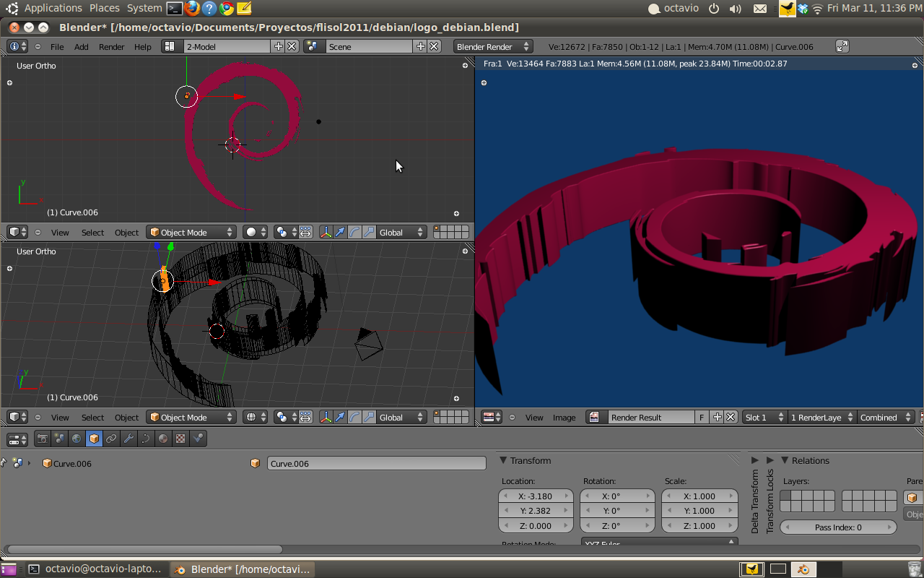Open the Material properties tab
This screenshot has width=924, height=578.
pyautogui.click(x=163, y=439)
